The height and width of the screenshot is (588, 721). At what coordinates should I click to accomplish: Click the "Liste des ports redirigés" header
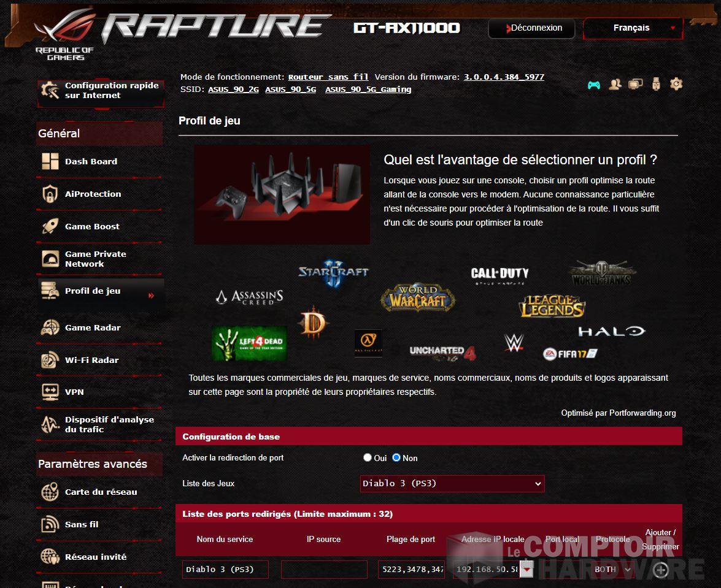[429, 514]
